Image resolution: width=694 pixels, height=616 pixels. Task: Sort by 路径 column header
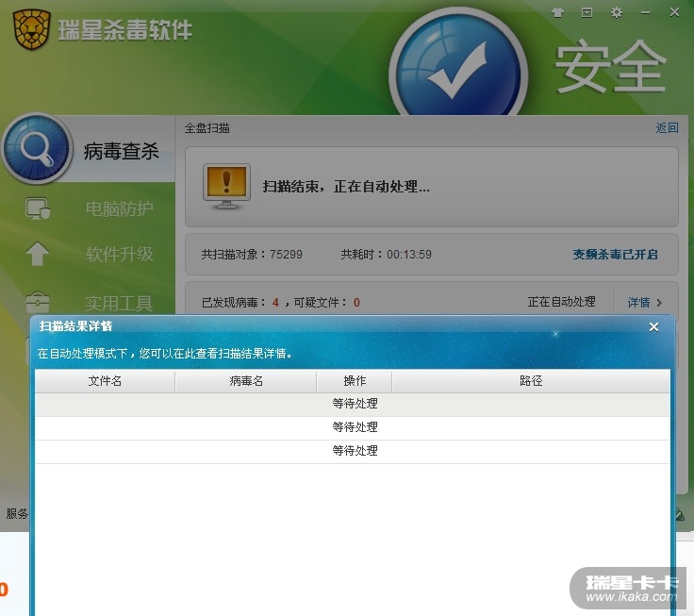531,381
